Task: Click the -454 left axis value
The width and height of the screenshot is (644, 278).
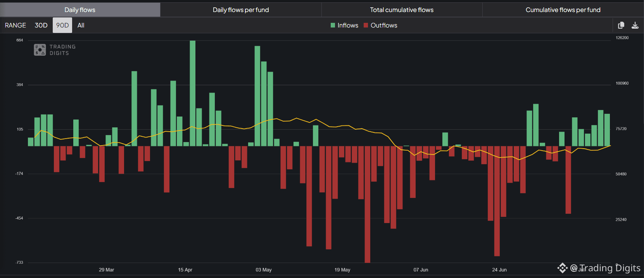Action: [x=19, y=218]
